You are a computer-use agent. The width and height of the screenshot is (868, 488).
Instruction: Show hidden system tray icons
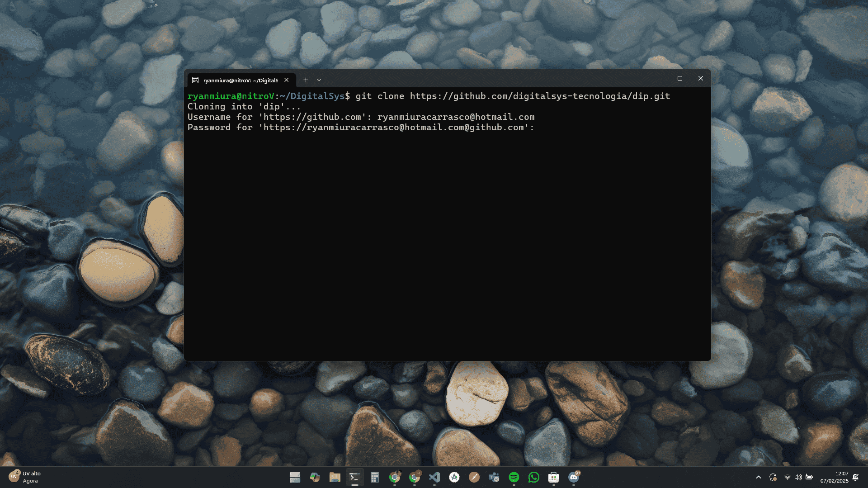[759, 477]
